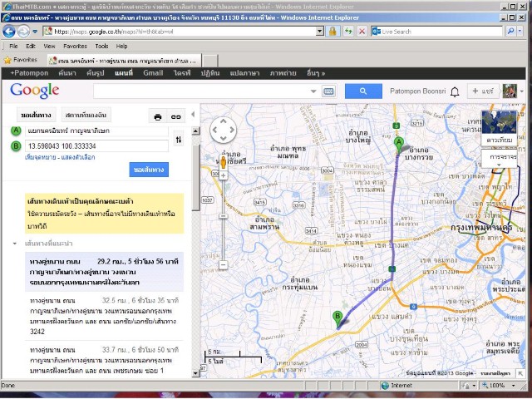The image size is (532, 399).
Task: Open a new blank browser tab
Action: click(210, 61)
